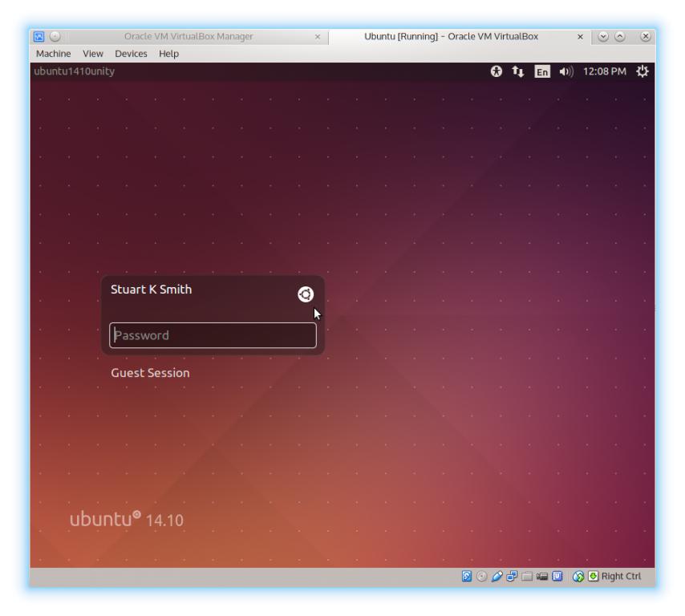Click the mouse integration status icon
Screen dimensions: 685x616
577,577
